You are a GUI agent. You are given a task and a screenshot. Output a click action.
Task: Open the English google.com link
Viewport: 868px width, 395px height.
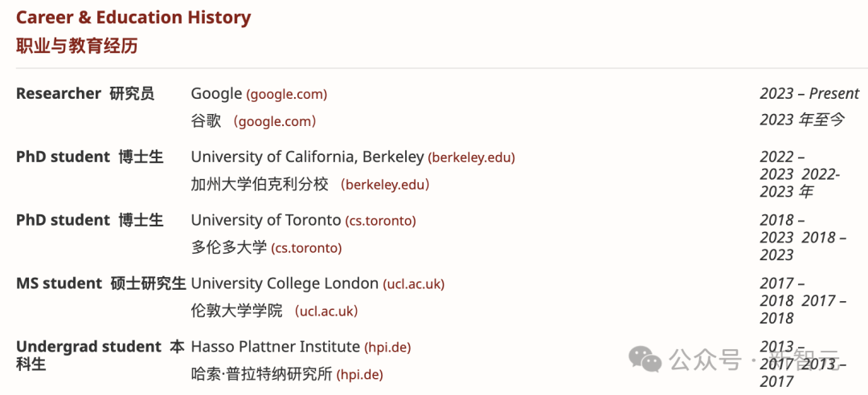pyautogui.click(x=287, y=95)
